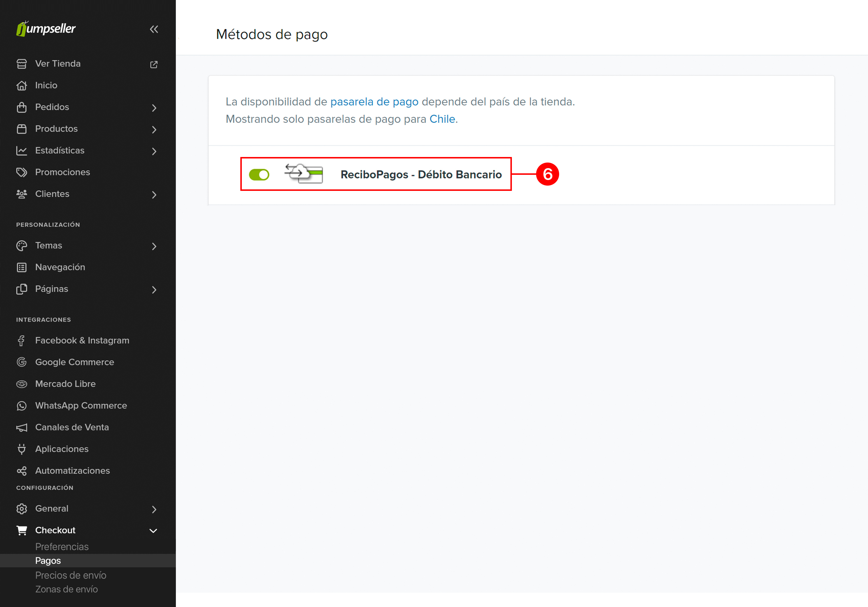Expand the Temas submenu chevron
Screen dimensions: 868x607
[x=154, y=247]
